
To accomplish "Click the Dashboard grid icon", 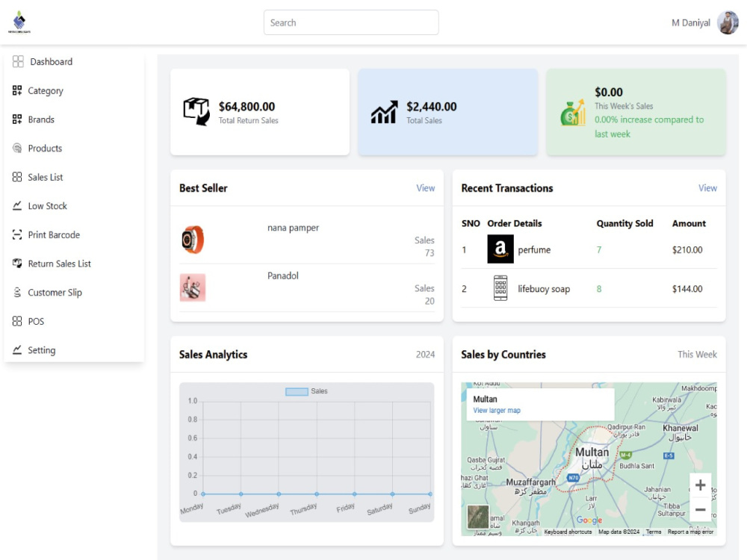I will click(18, 61).
